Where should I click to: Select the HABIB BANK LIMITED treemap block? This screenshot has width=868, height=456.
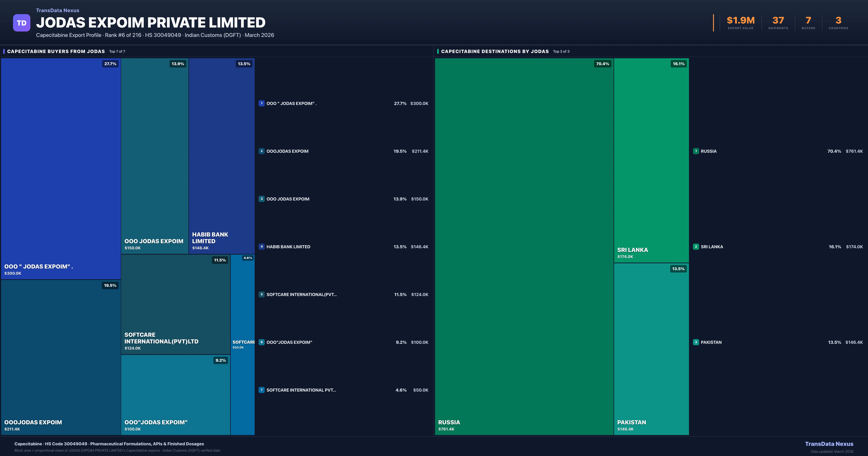[221, 155]
